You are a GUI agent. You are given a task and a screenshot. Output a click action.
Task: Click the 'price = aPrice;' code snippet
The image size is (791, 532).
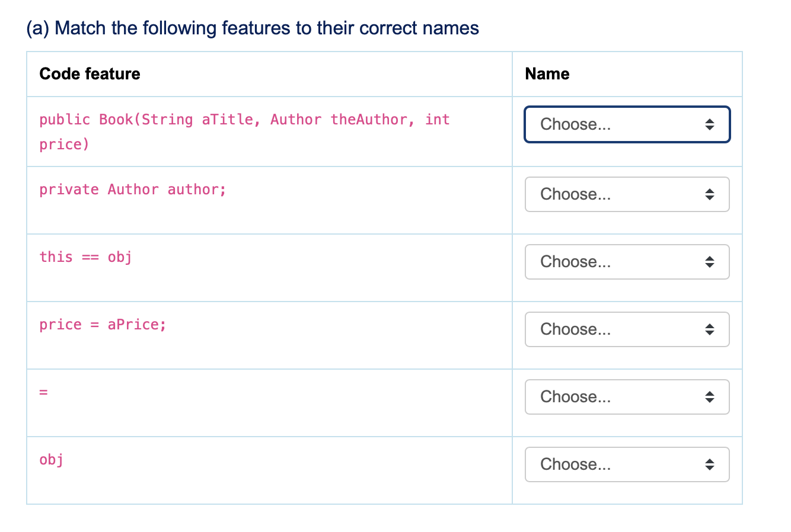pos(103,325)
